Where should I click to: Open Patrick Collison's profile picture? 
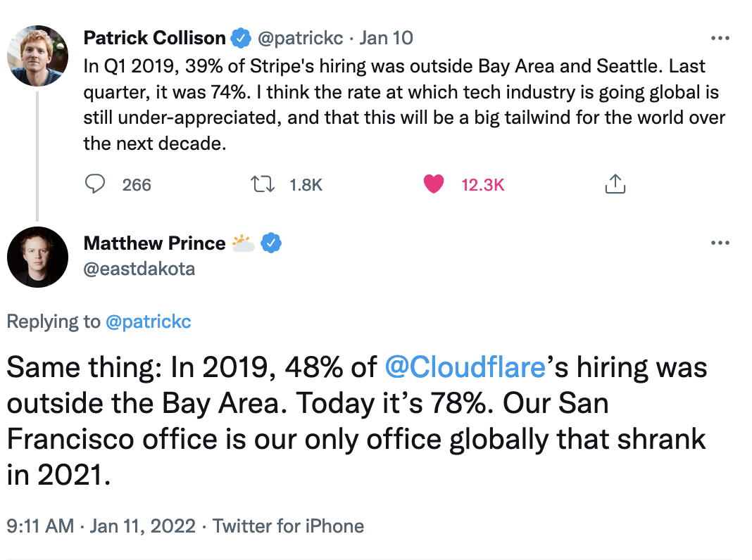tap(37, 56)
